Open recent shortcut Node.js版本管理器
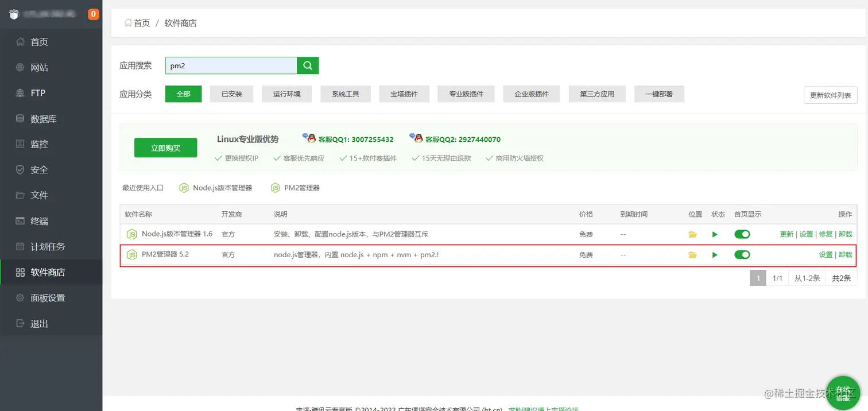This screenshot has height=411, width=868. click(216, 188)
